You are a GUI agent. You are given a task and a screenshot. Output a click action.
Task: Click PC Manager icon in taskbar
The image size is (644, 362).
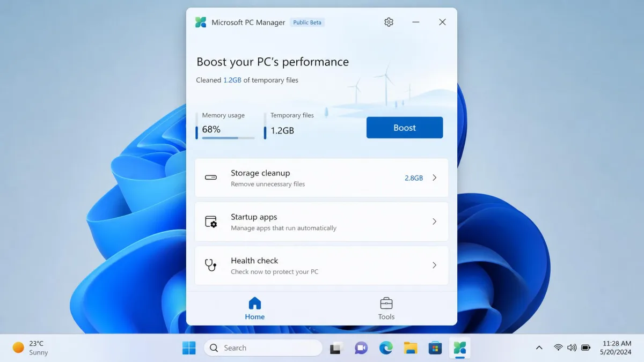coord(460,348)
